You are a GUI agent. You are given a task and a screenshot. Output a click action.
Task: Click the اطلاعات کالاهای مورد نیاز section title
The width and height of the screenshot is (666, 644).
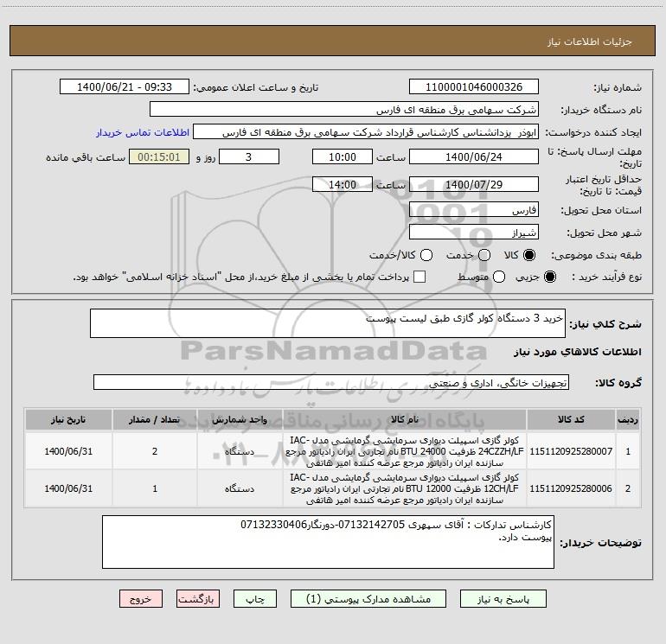click(x=578, y=352)
